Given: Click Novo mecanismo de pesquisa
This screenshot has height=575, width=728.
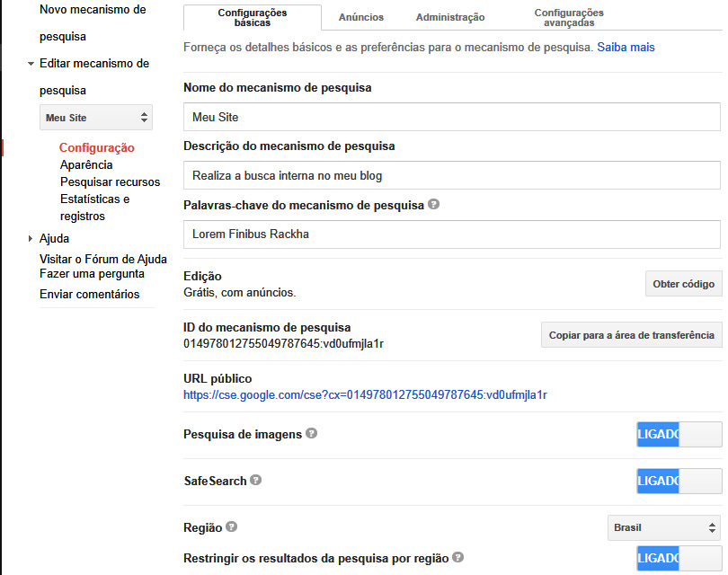Looking at the screenshot, I should [x=93, y=22].
